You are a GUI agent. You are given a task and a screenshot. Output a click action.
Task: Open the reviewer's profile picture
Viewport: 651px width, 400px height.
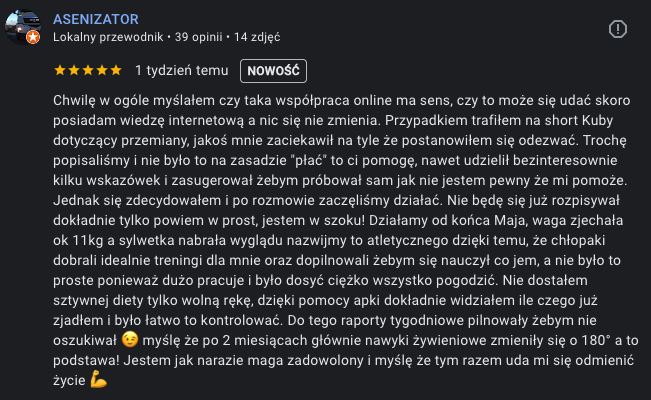21,27
